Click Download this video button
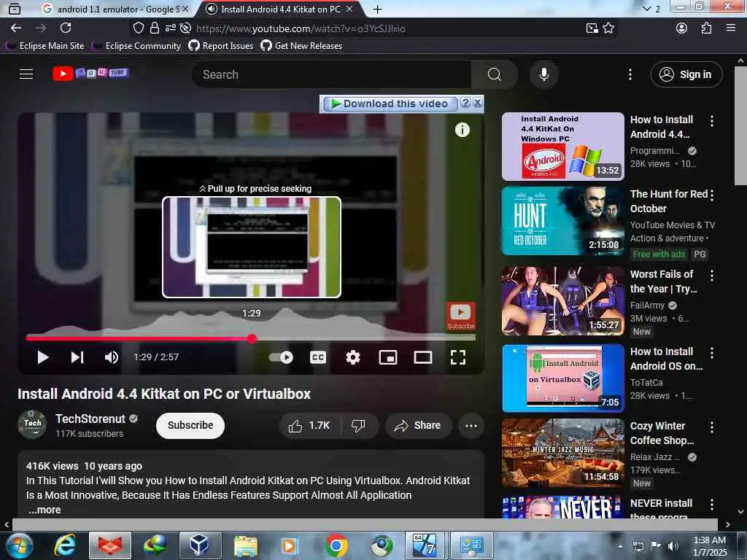 point(390,104)
